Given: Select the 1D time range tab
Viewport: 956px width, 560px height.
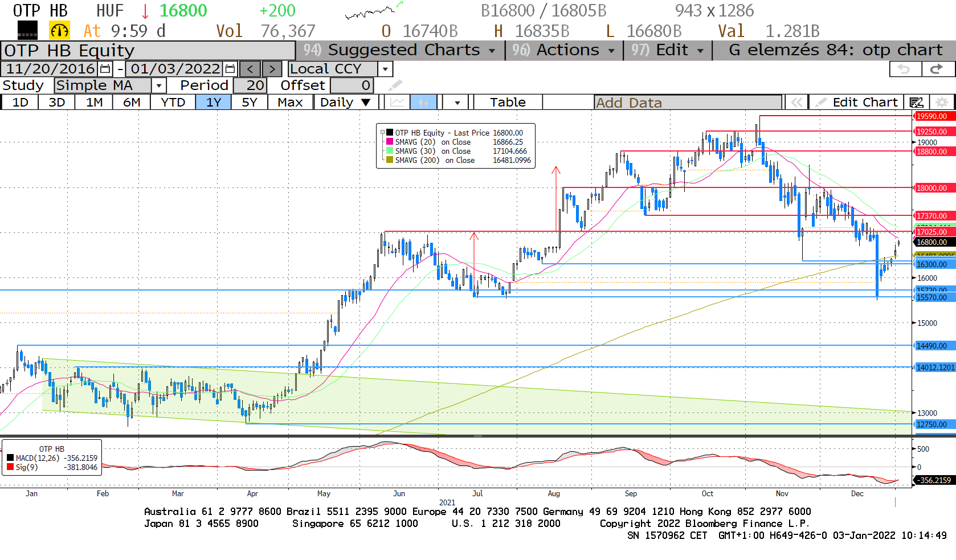Looking at the screenshot, I should tap(20, 103).
